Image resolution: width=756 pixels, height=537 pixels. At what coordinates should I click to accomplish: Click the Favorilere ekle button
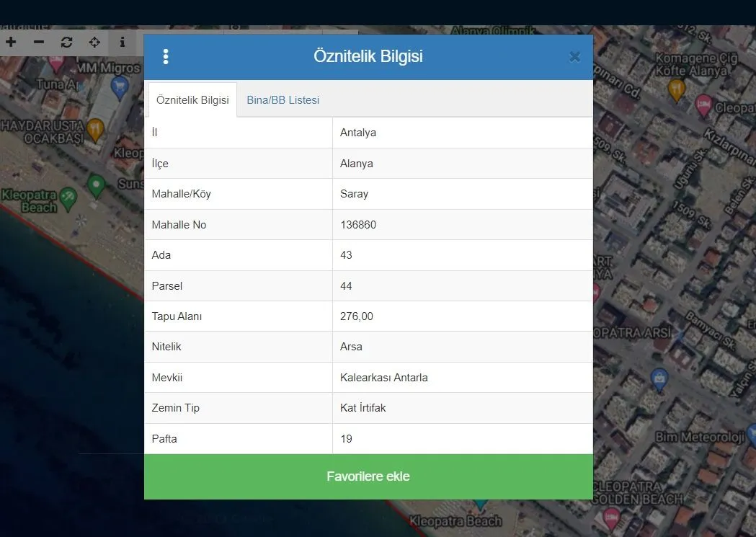click(x=368, y=476)
